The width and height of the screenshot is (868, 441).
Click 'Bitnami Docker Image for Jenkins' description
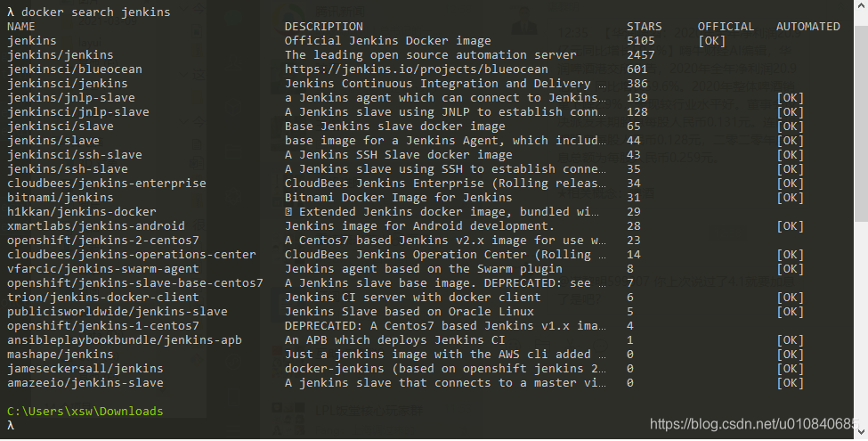pyautogui.click(x=399, y=198)
